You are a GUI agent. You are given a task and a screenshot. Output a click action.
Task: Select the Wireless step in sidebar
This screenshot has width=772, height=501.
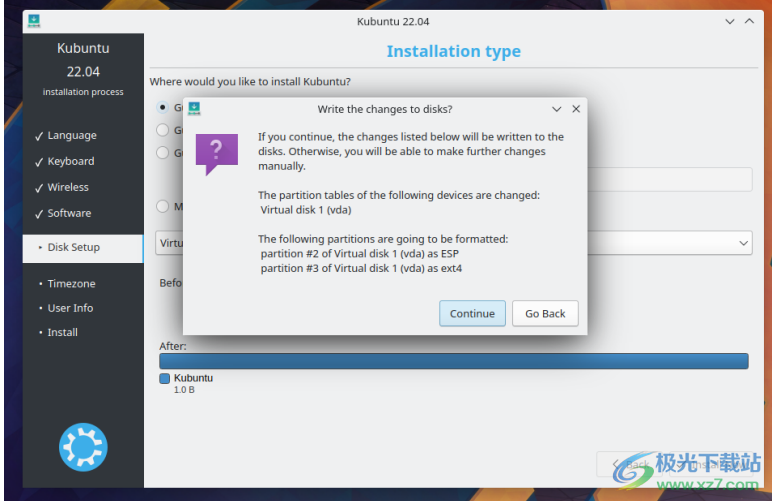click(x=68, y=188)
